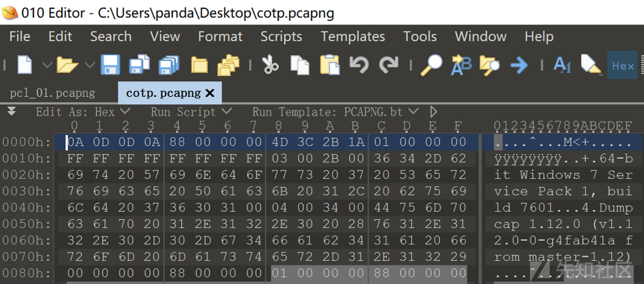Open the Tools menu
Screen dimensions: 644x284
420,37
